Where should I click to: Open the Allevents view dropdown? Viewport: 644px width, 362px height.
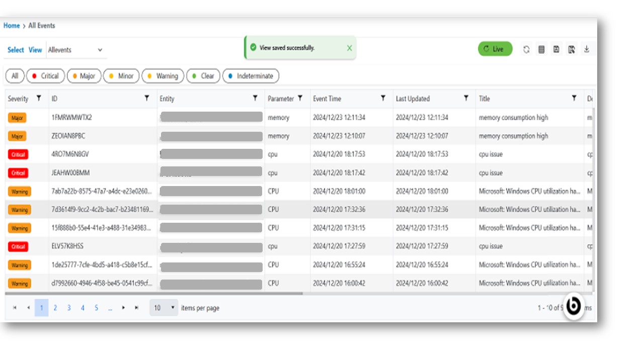(x=76, y=50)
